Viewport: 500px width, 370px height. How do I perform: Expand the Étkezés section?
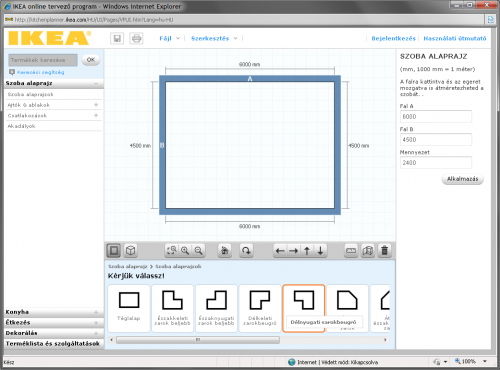point(54,322)
